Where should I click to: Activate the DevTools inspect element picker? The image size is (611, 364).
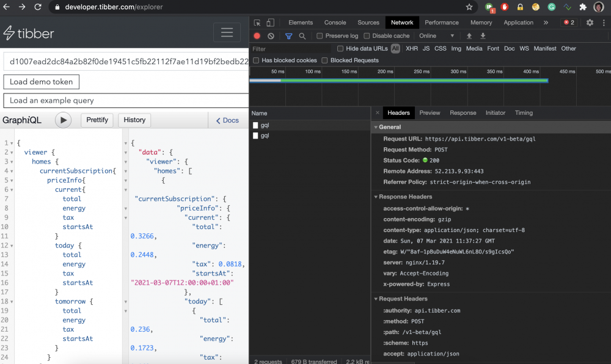tap(258, 23)
